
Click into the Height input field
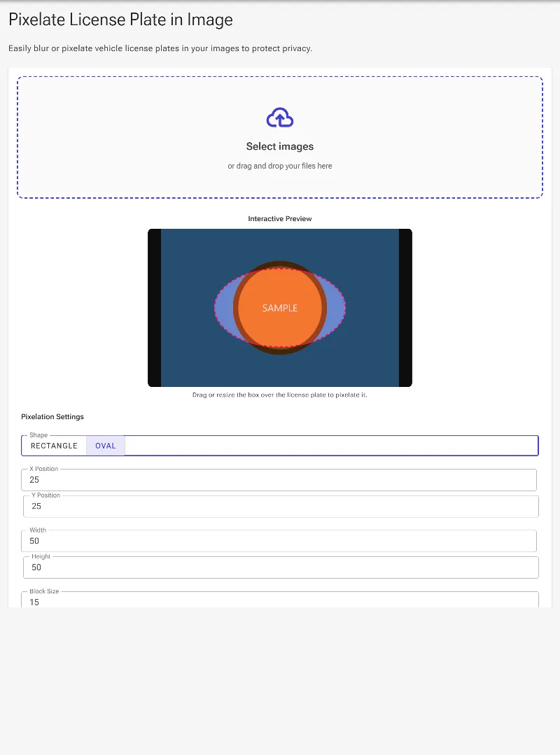tap(281, 567)
